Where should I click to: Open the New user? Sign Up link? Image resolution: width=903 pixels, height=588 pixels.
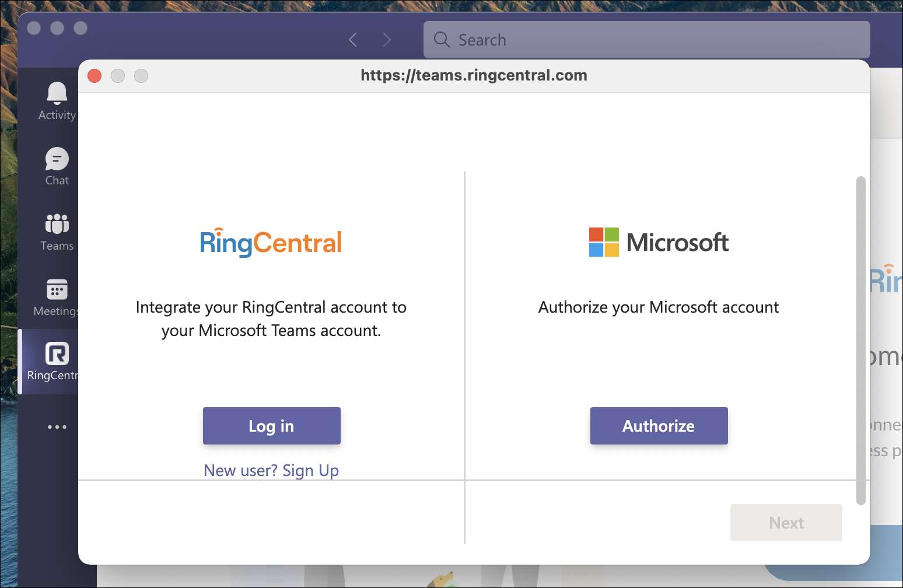point(271,470)
